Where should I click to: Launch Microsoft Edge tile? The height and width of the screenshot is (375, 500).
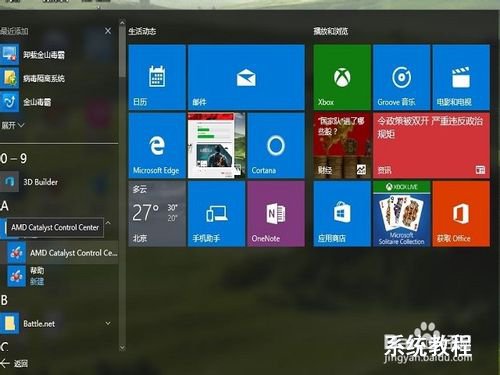(157, 146)
